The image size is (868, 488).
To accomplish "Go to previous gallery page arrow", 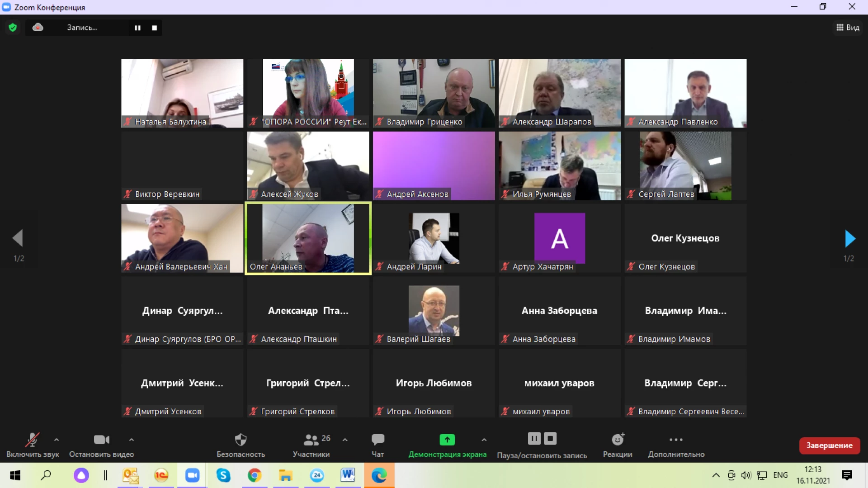I will coord(18,238).
